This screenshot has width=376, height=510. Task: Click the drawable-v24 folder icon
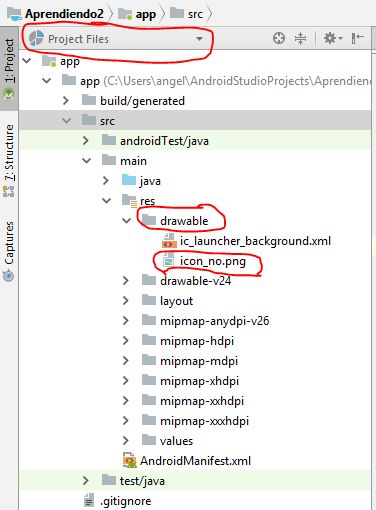tap(149, 280)
